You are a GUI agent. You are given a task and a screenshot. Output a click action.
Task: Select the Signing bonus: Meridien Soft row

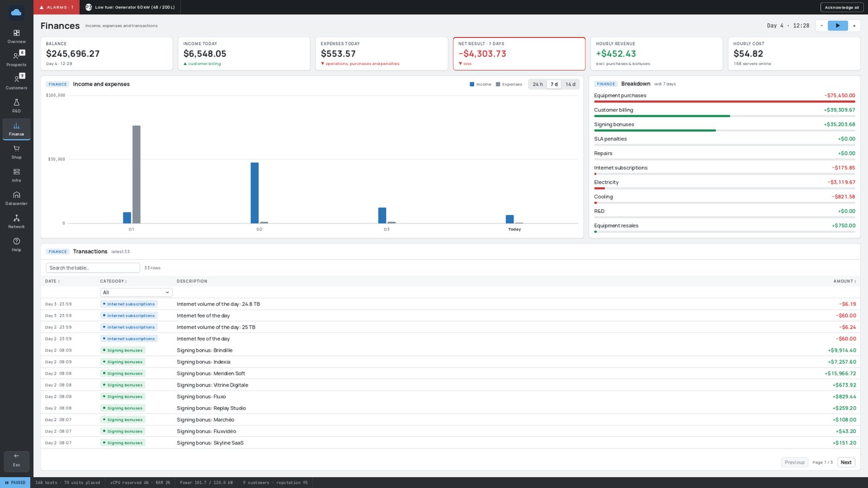click(x=450, y=374)
